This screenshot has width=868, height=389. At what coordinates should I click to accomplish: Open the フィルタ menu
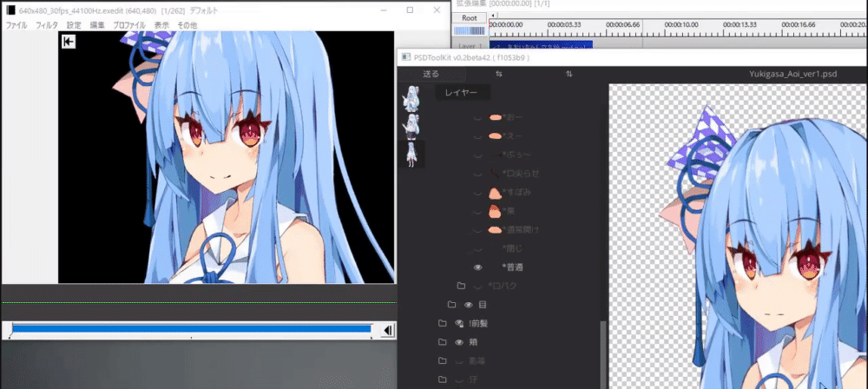pos(47,25)
